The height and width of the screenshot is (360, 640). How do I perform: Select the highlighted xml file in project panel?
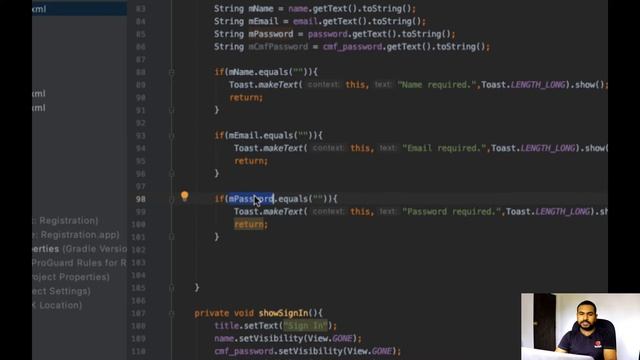click(79, 9)
